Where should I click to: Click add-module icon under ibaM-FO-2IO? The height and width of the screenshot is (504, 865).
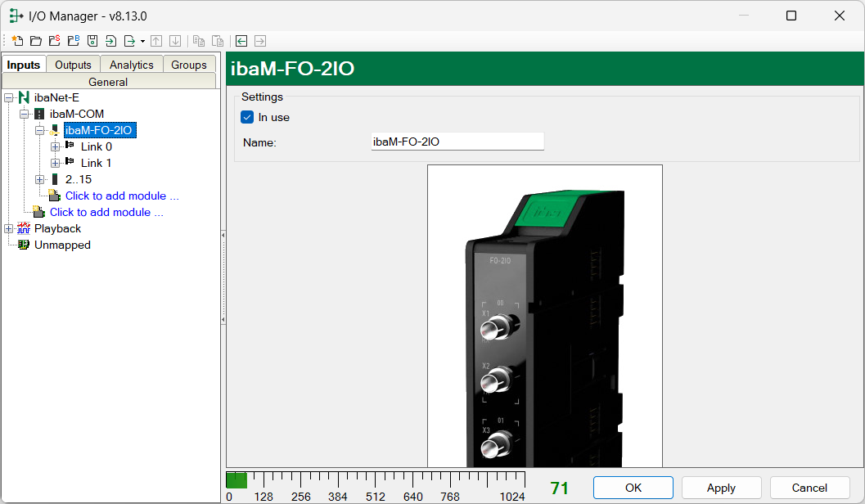(x=54, y=196)
